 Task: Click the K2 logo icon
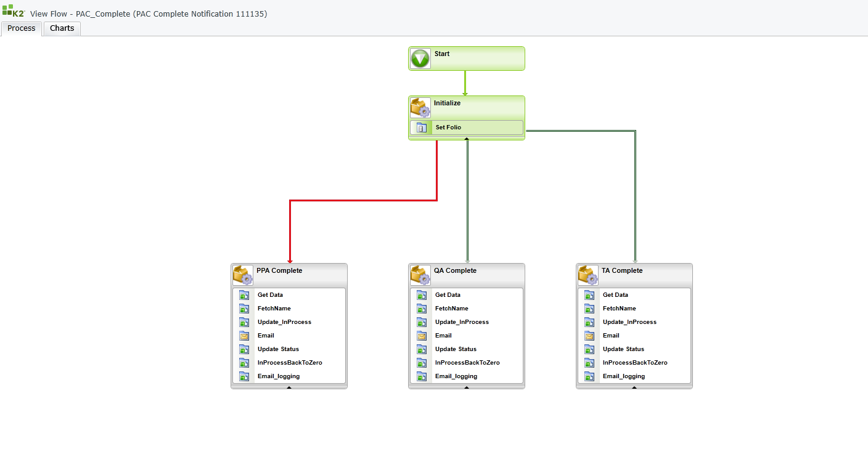click(x=13, y=9)
